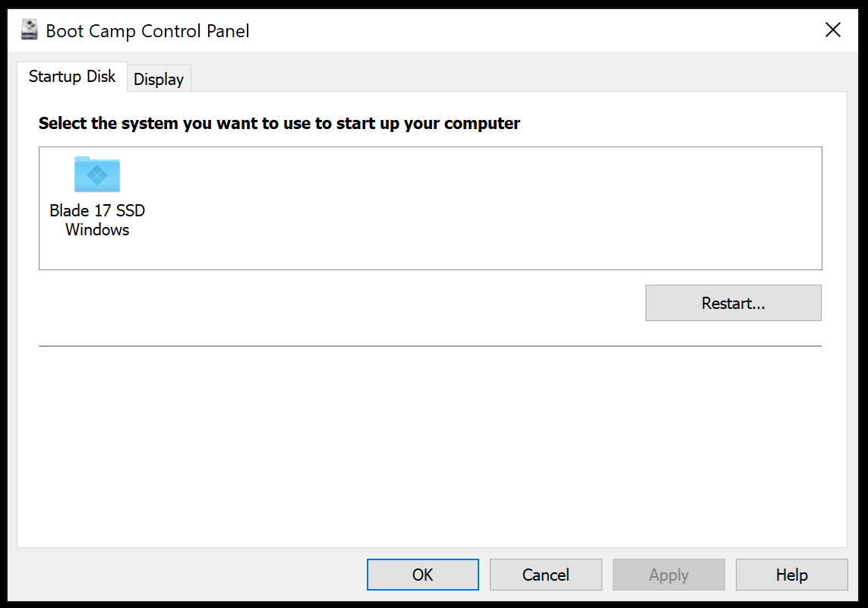Open Help for Boot Camp
868x608 pixels.
tap(791, 575)
